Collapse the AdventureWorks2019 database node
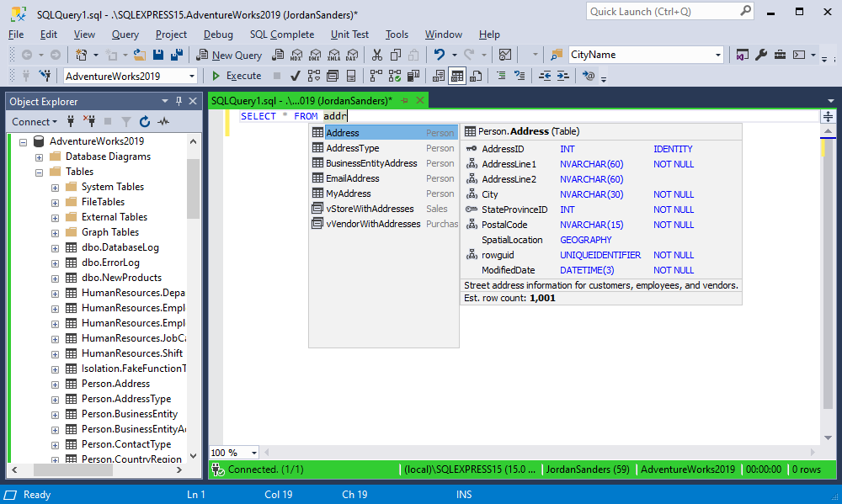The width and height of the screenshot is (842, 504). 23,141
